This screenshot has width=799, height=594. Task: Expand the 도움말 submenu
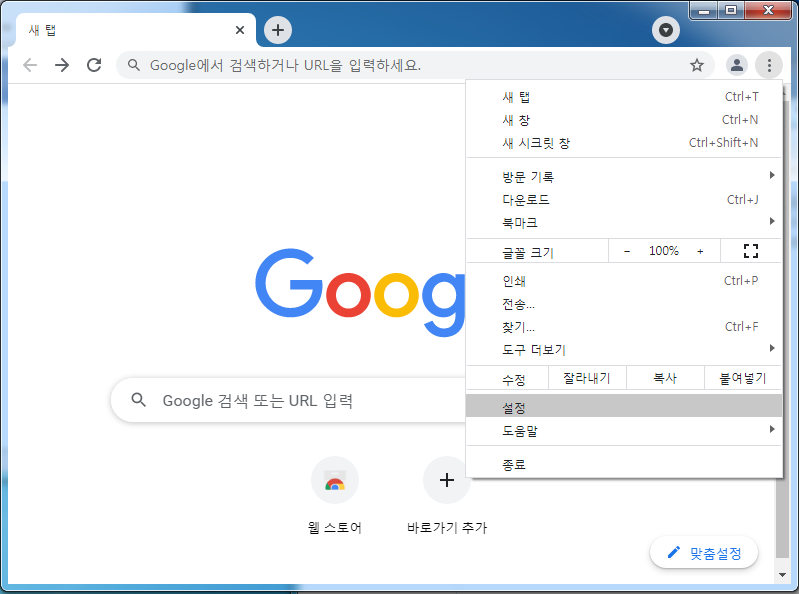(624, 430)
